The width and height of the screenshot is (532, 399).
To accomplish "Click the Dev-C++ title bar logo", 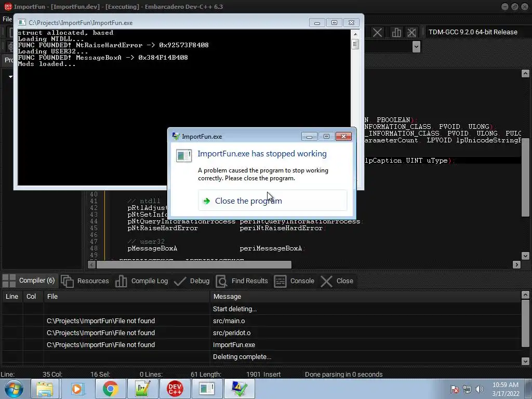I will 8,6.
